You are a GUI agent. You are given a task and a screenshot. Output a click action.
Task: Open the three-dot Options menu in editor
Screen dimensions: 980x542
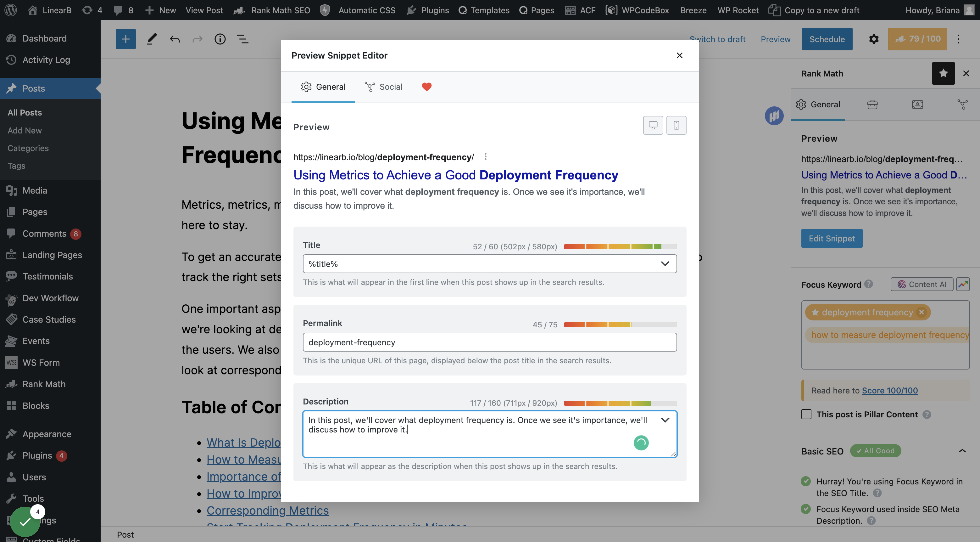958,39
